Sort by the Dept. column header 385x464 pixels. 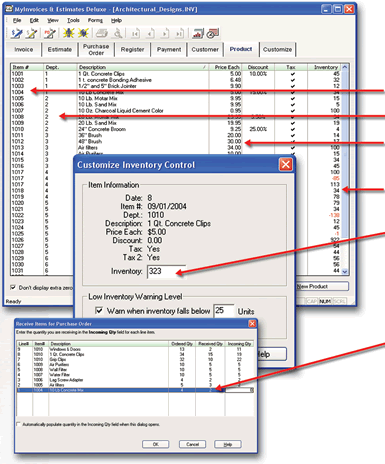pos(60,67)
